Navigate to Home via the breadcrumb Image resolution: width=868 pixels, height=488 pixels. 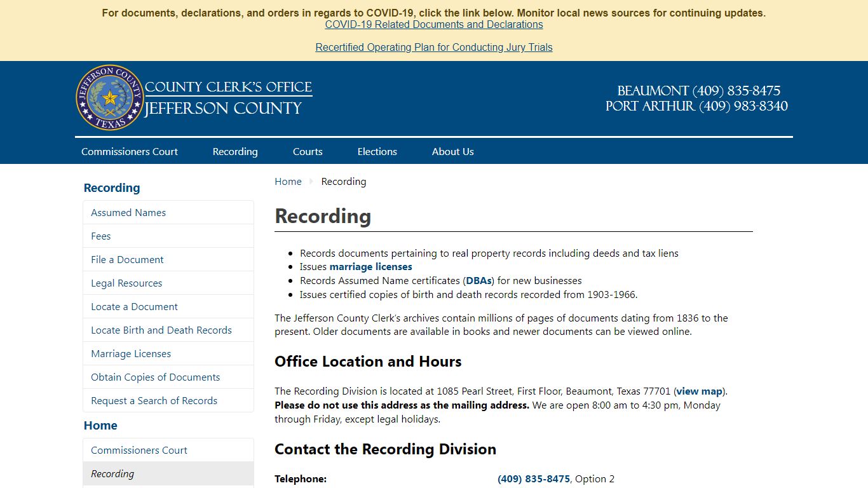click(288, 181)
